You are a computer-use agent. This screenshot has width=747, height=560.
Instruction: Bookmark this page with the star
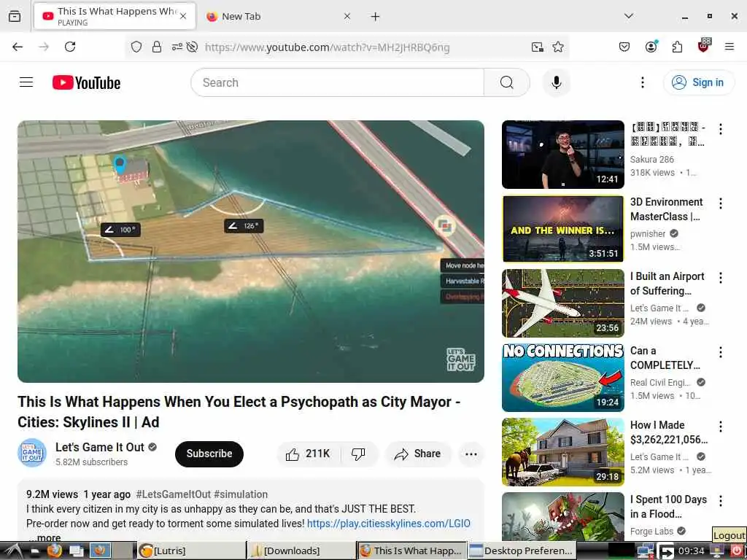(x=558, y=47)
